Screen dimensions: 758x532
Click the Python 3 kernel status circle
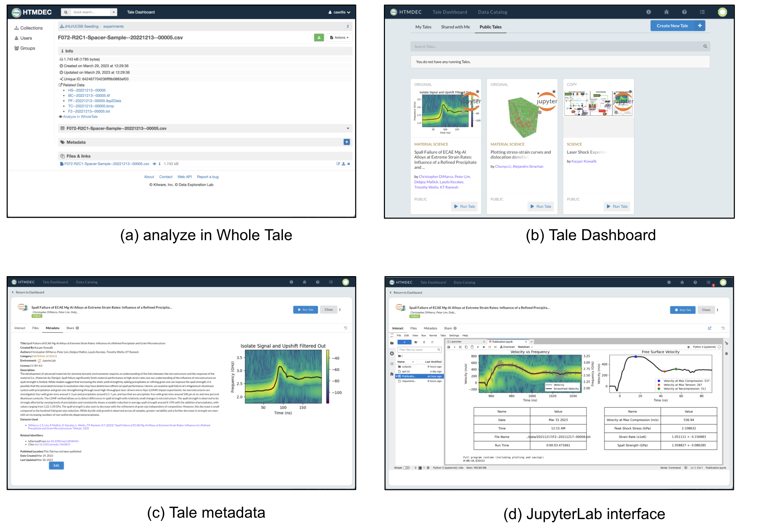click(x=719, y=347)
